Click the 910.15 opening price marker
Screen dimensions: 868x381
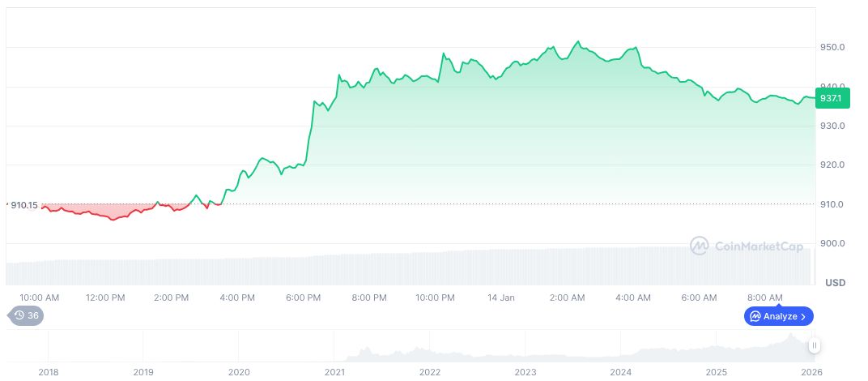click(23, 205)
